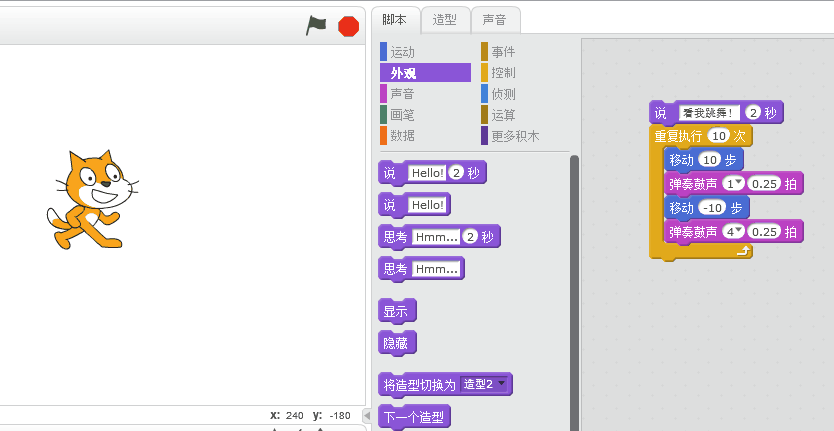This screenshot has height=431, width=834.
Task: Collapse the stage with the side arrow
Action: click(x=367, y=415)
